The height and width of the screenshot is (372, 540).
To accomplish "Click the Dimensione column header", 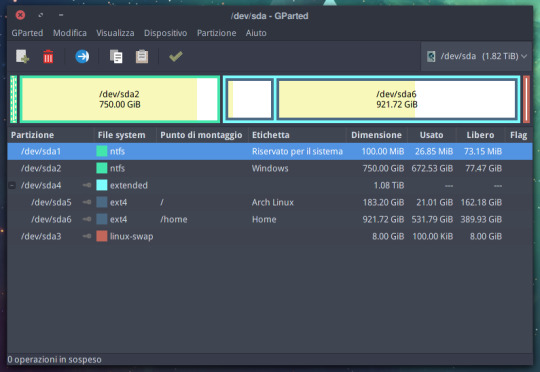I will coord(376,135).
